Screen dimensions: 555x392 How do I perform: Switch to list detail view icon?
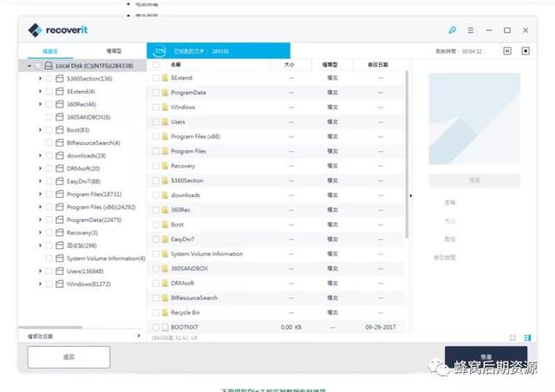tap(527, 338)
